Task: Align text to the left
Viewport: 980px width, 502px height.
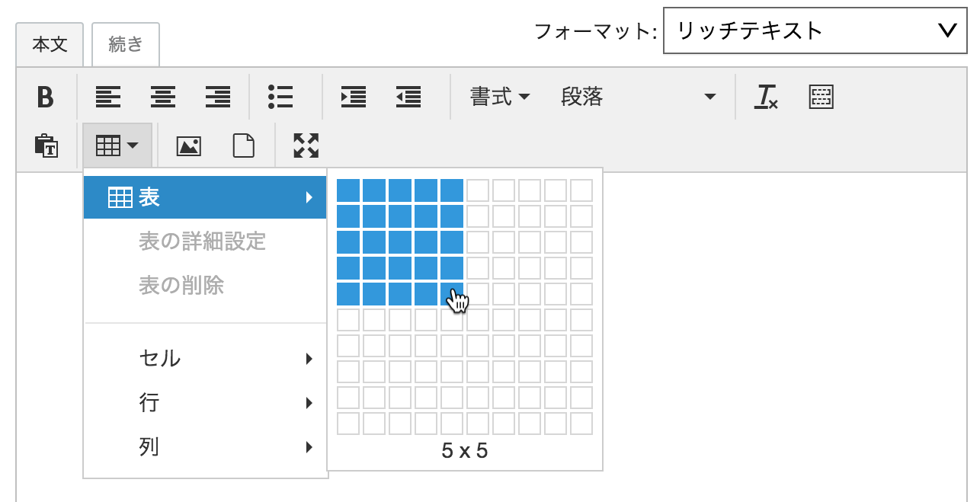Action: [108, 97]
